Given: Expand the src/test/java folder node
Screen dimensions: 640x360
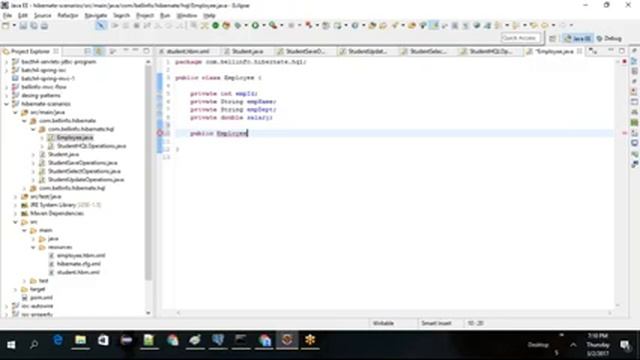Looking at the screenshot, I should click(16, 197).
